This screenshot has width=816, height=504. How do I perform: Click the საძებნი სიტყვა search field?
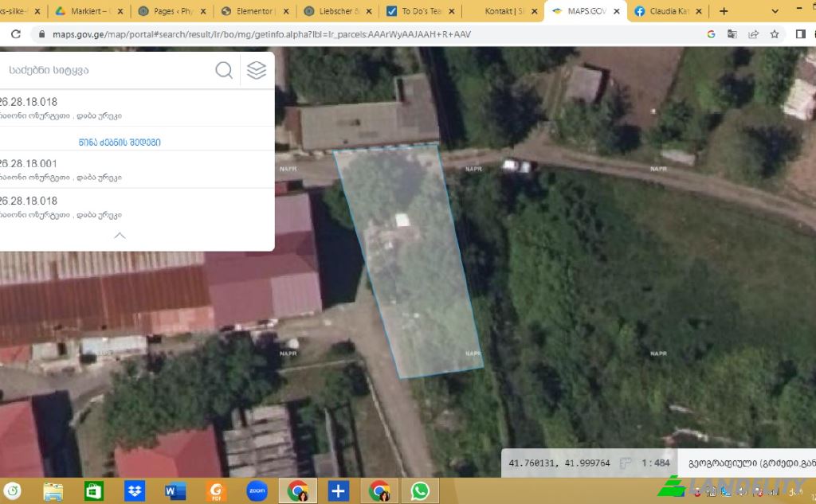(96, 69)
